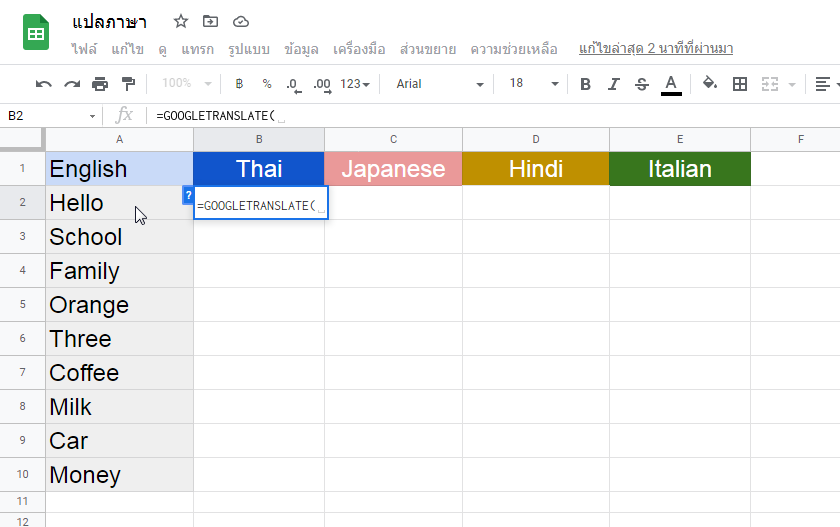This screenshot has height=527, width=840.
Task: Open the fill color picker
Action: [x=710, y=84]
